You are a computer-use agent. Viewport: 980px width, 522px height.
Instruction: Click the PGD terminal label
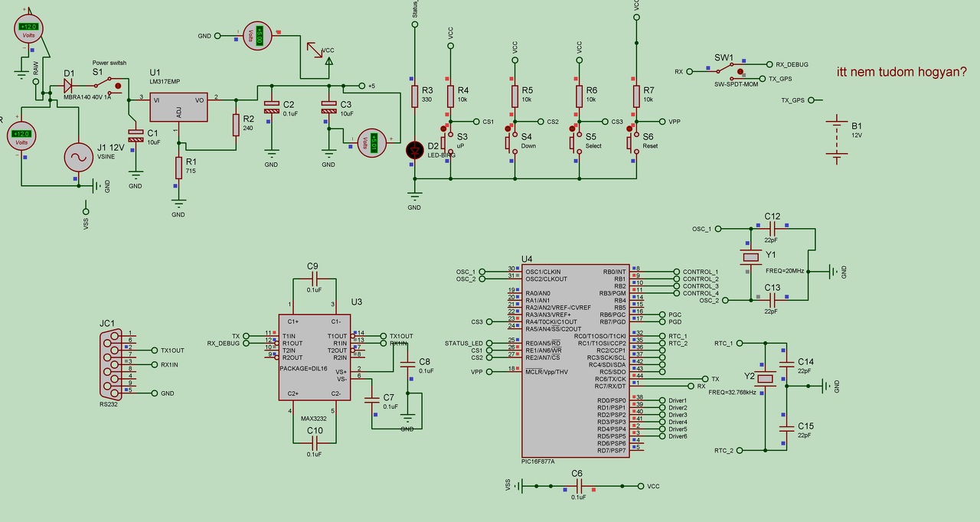point(675,322)
